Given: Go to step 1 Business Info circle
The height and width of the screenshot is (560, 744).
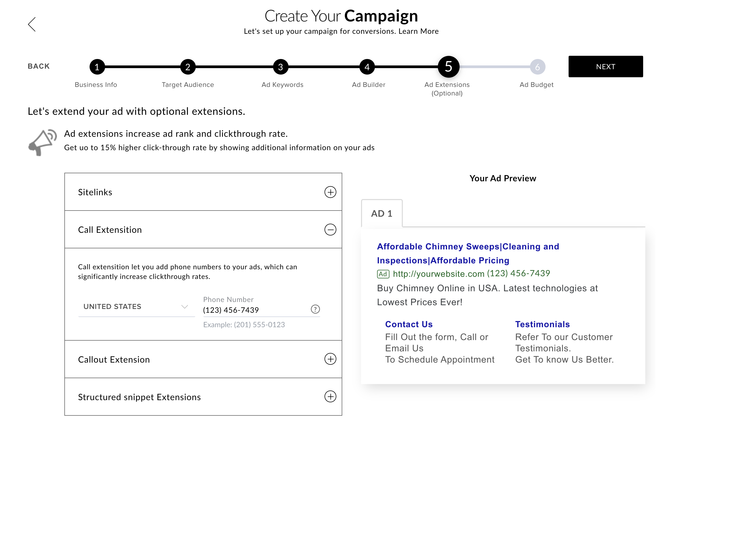Looking at the screenshot, I should 97,67.
